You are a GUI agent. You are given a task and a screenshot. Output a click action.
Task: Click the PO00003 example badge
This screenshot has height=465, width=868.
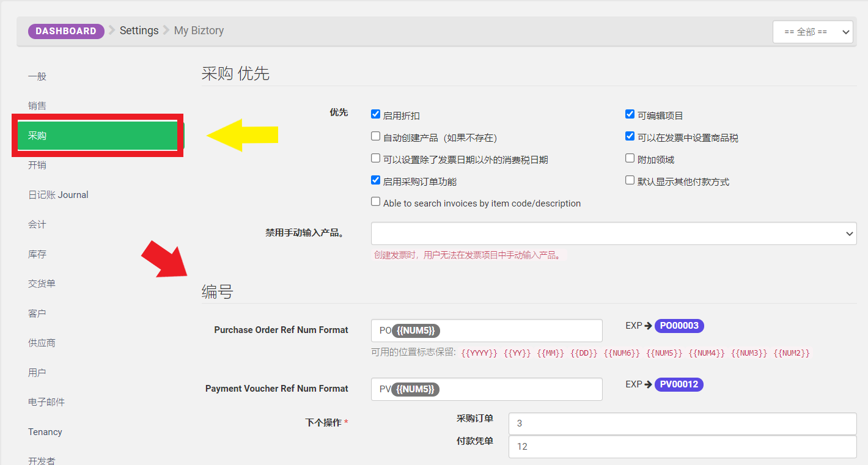pyautogui.click(x=679, y=326)
